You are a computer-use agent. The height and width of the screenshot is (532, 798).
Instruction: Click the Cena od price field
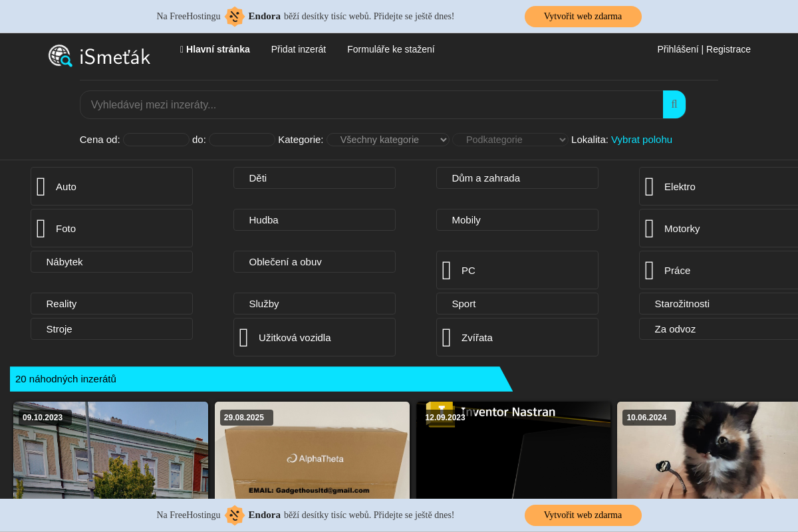pos(156,140)
